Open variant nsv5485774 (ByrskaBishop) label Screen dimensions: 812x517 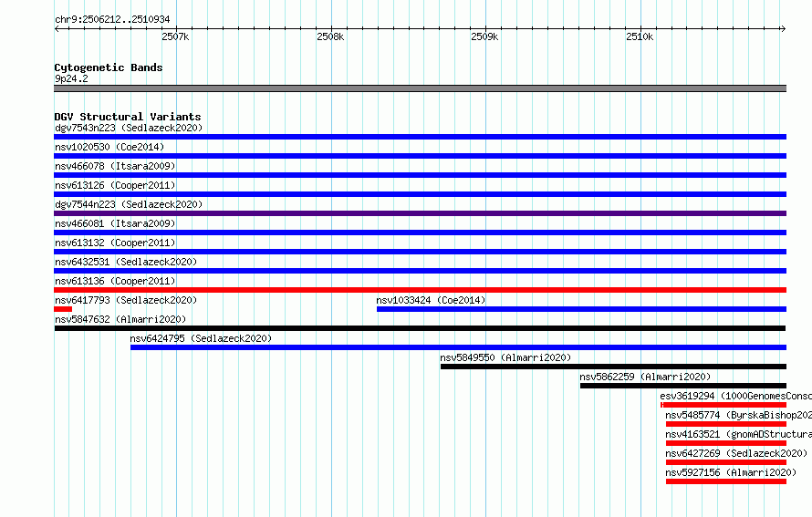coord(738,415)
